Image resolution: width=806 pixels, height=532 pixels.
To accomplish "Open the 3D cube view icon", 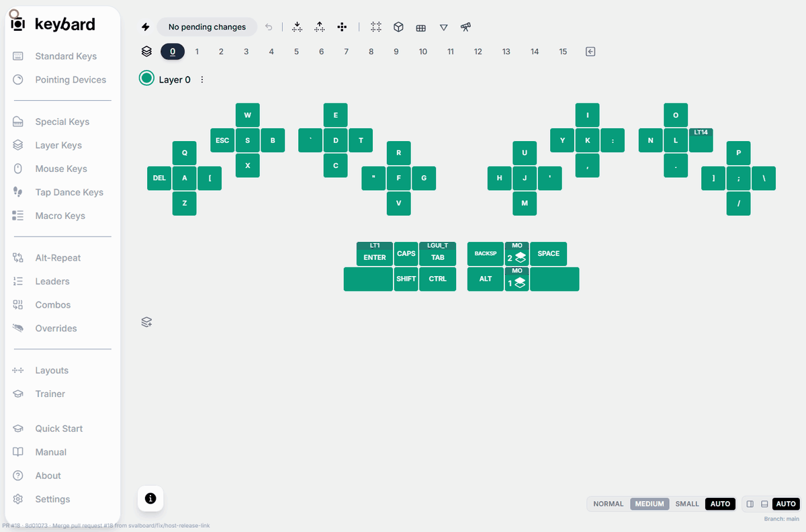I will [398, 28].
